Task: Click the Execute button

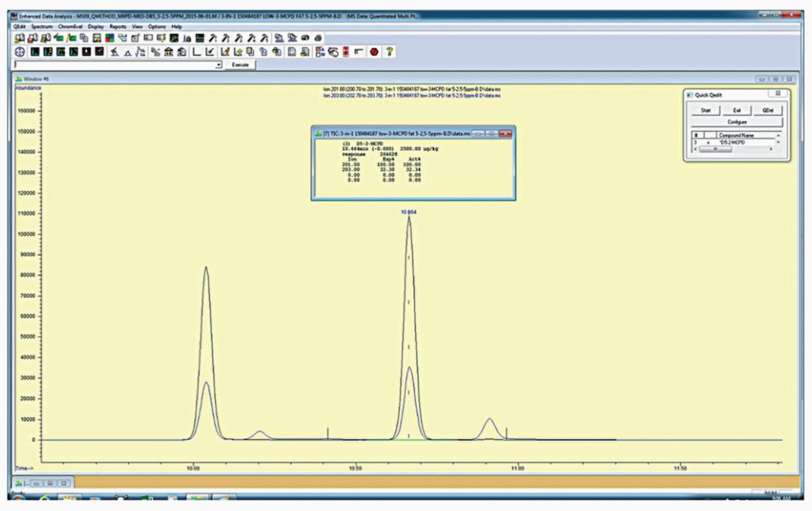Action: 240,65
